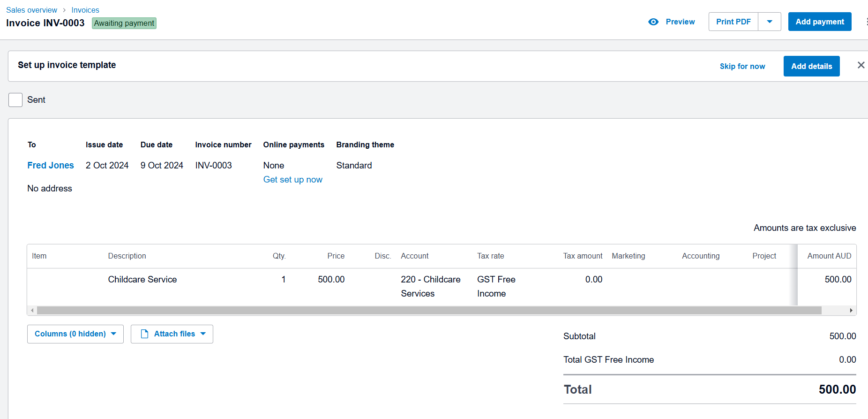Select the Childcare Service description cell
Image resolution: width=868 pixels, height=419 pixels.
[142, 280]
